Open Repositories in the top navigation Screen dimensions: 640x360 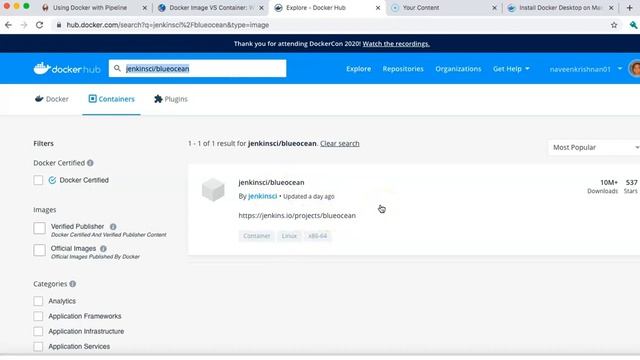(x=403, y=69)
